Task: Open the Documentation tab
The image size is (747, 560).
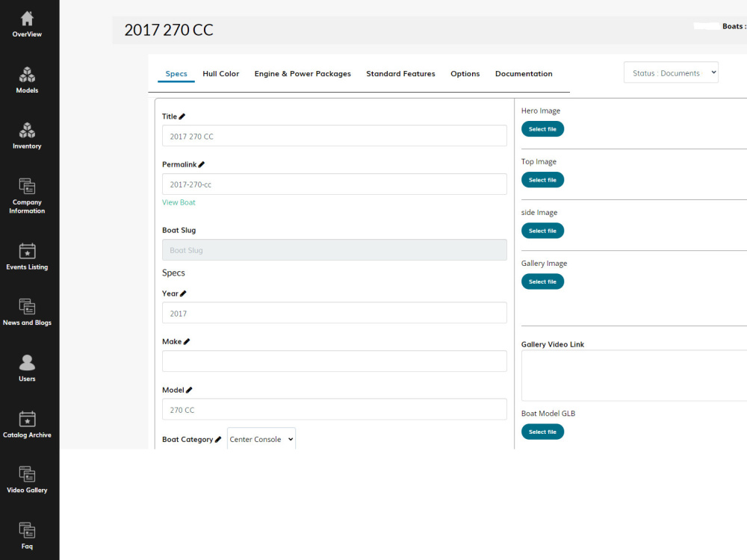Action: tap(524, 74)
